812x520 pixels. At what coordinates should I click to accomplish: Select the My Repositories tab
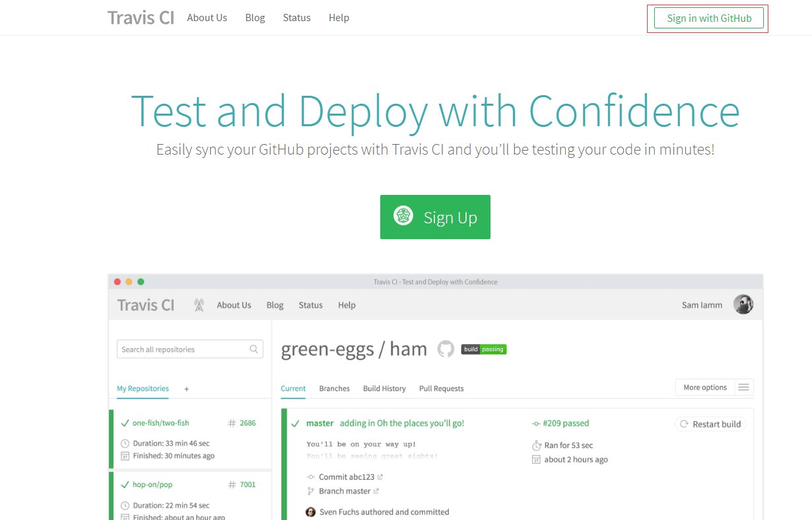click(x=143, y=389)
